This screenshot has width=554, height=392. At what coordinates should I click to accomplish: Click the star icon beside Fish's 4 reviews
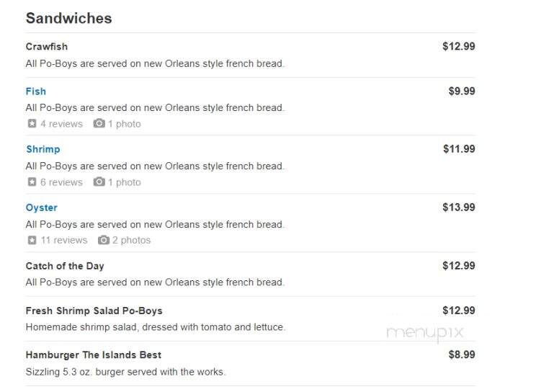point(32,123)
